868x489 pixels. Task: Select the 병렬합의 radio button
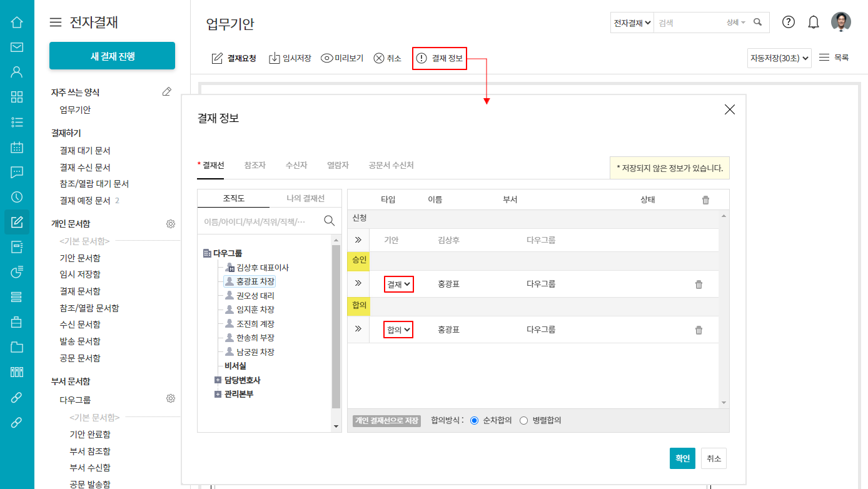[x=524, y=421]
